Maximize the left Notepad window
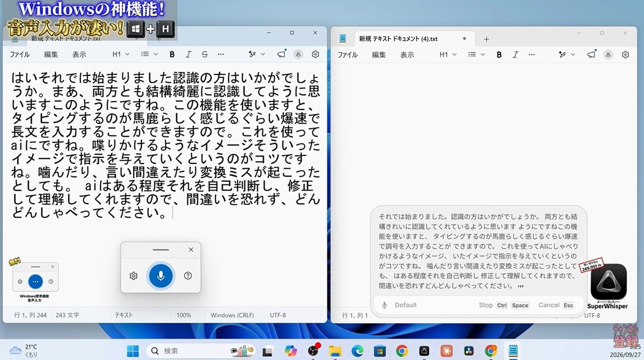644x360 pixels. [291, 33]
